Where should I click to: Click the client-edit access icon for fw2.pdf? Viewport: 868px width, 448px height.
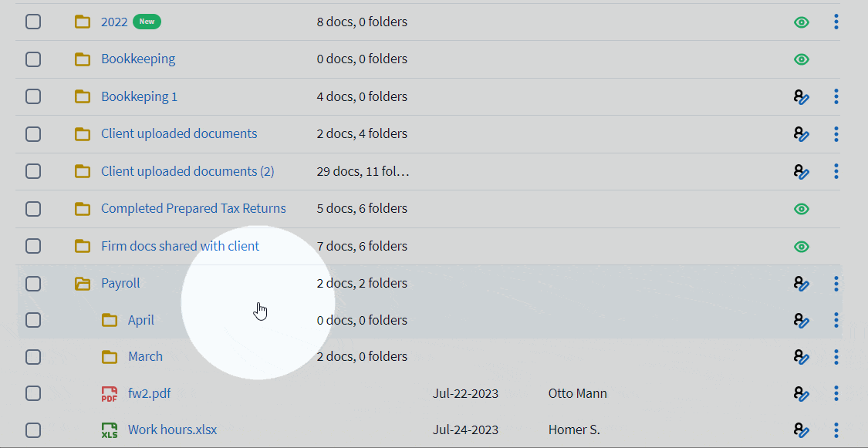802,394
